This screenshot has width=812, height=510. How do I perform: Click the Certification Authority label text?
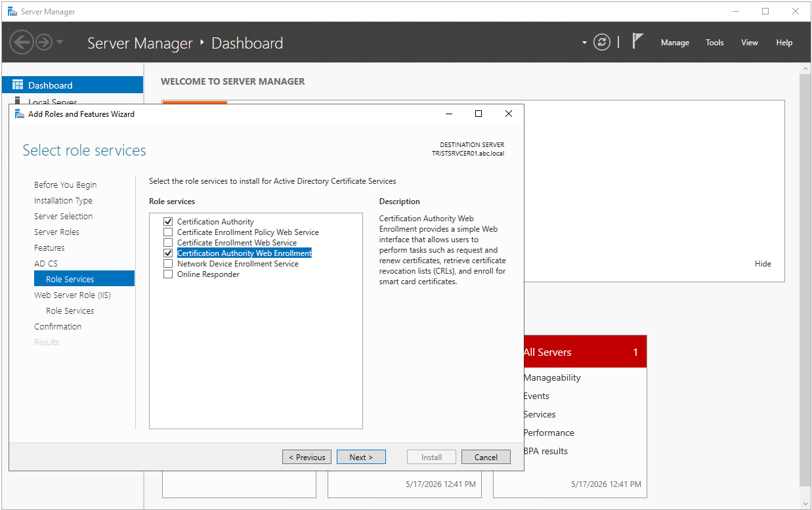pos(215,222)
